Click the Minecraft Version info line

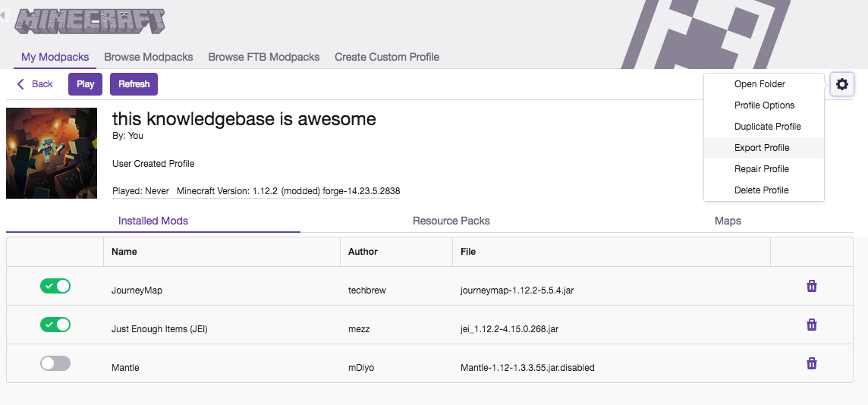point(288,191)
